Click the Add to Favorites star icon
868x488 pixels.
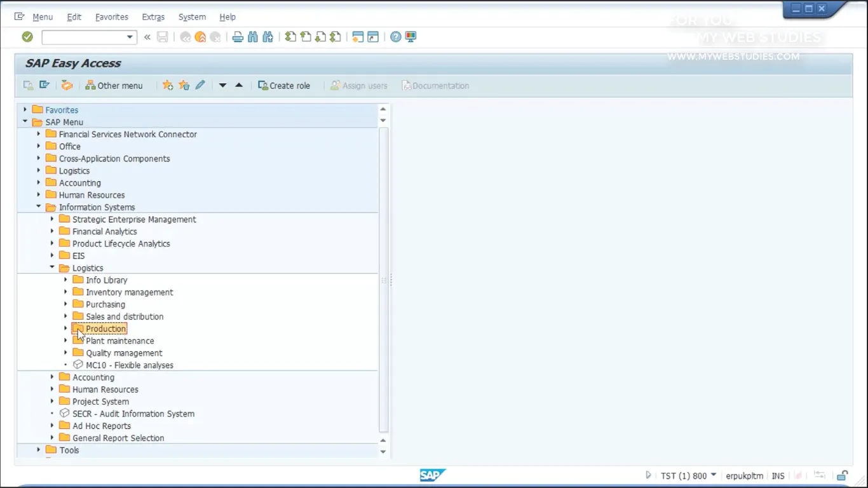pos(168,85)
